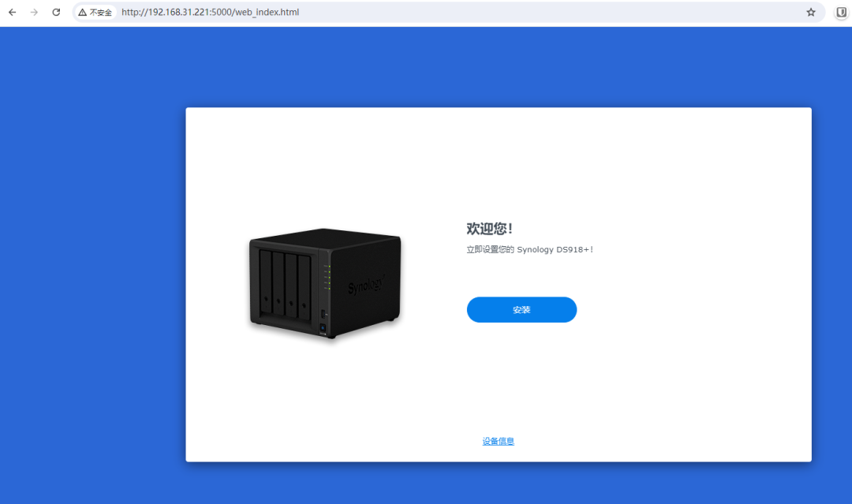Click the address bar URL text
This screenshot has width=852, height=504.
[210, 13]
